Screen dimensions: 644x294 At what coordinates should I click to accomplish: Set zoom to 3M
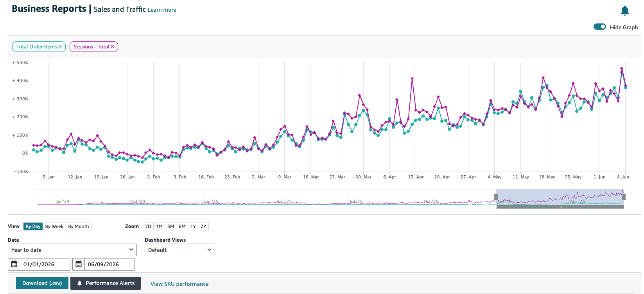[x=171, y=226]
